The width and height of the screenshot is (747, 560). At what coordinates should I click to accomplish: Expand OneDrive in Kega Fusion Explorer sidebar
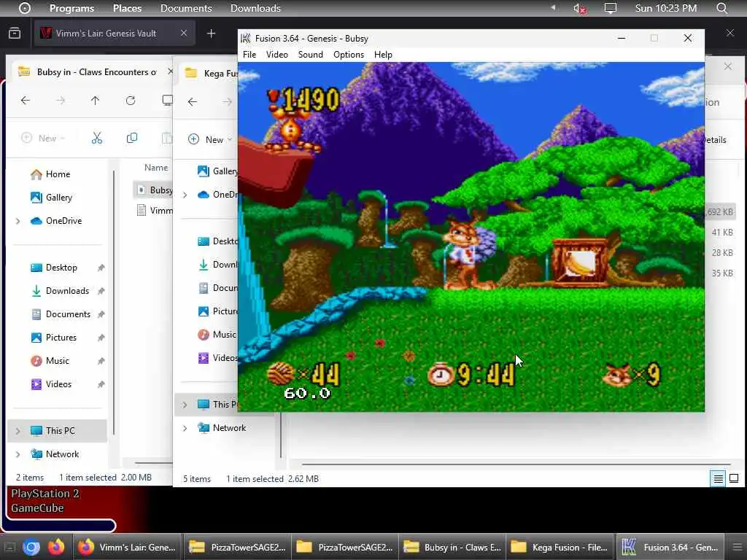[185, 195]
